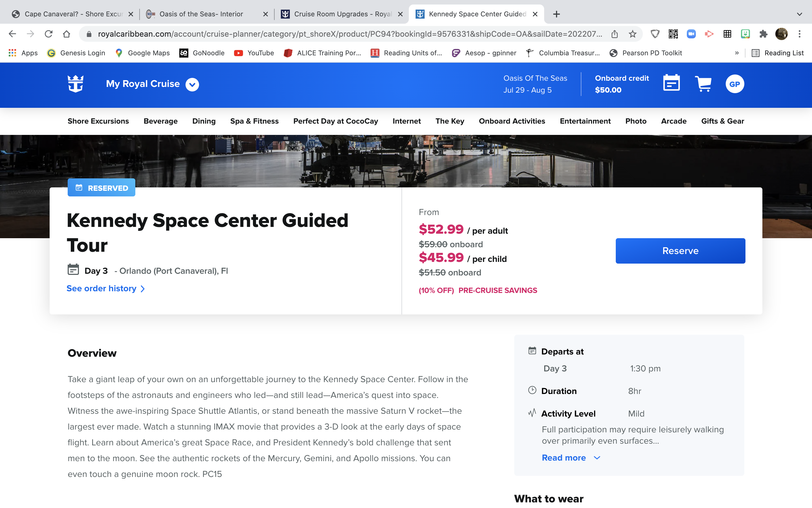The image size is (812, 508).
Task: Open Beverage category
Action: tap(161, 121)
